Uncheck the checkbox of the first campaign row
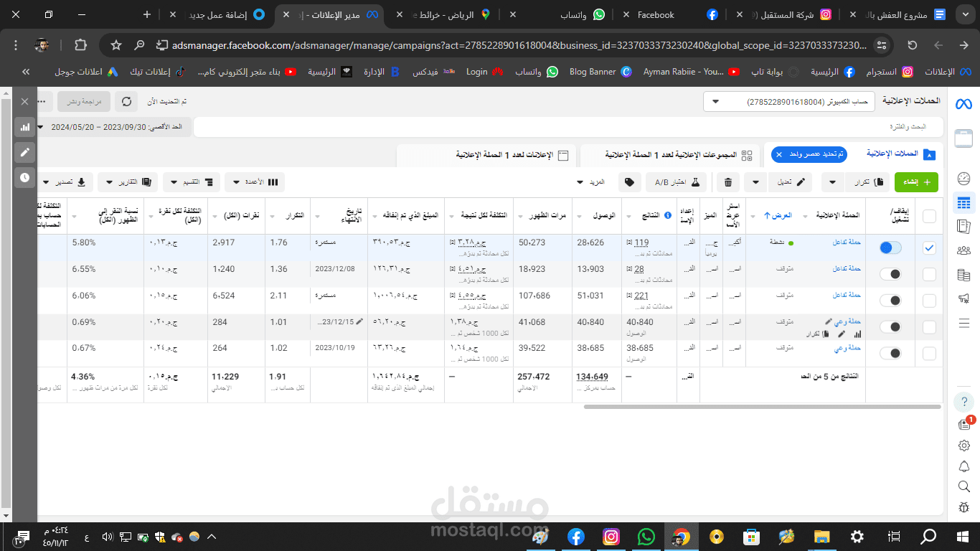Viewport: 980px width, 551px height. pyautogui.click(x=929, y=248)
